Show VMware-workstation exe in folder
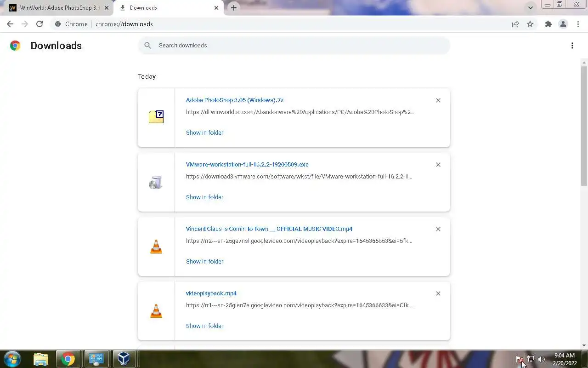 point(204,197)
